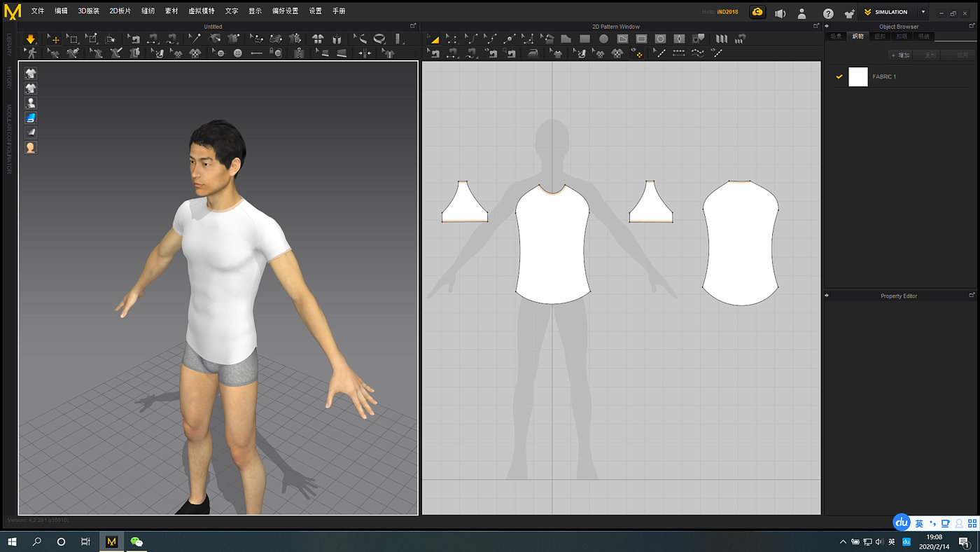
Task: Toggle avatar display in the 3D viewport
Action: tap(31, 103)
